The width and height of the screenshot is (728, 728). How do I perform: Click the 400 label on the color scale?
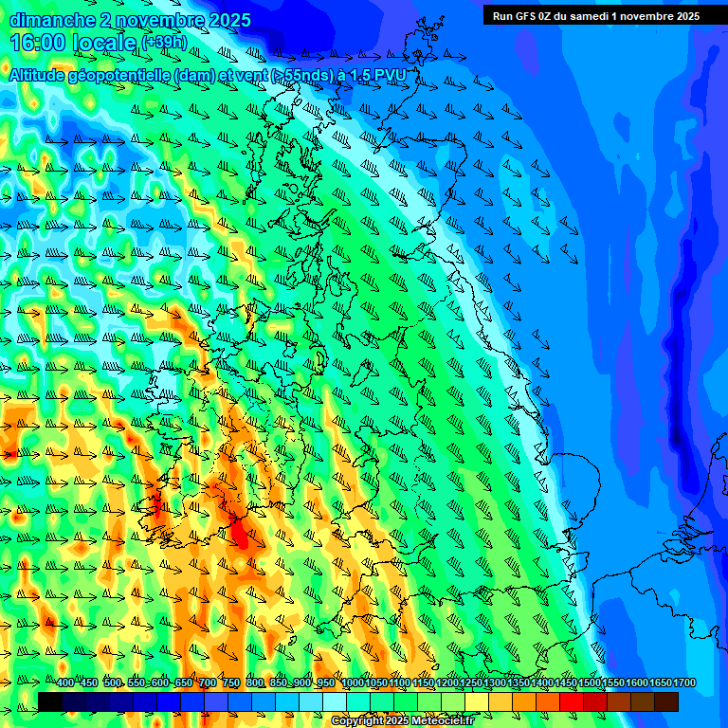pyautogui.click(x=64, y=683)
